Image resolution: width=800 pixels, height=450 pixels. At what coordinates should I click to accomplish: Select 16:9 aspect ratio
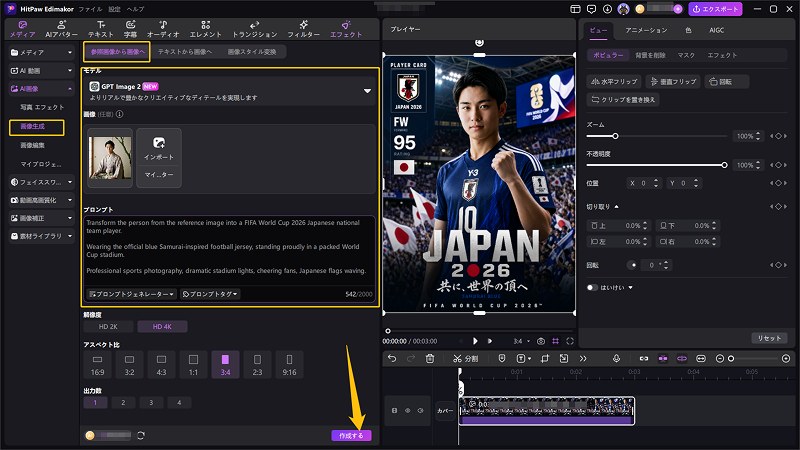(x=97, y=365)
